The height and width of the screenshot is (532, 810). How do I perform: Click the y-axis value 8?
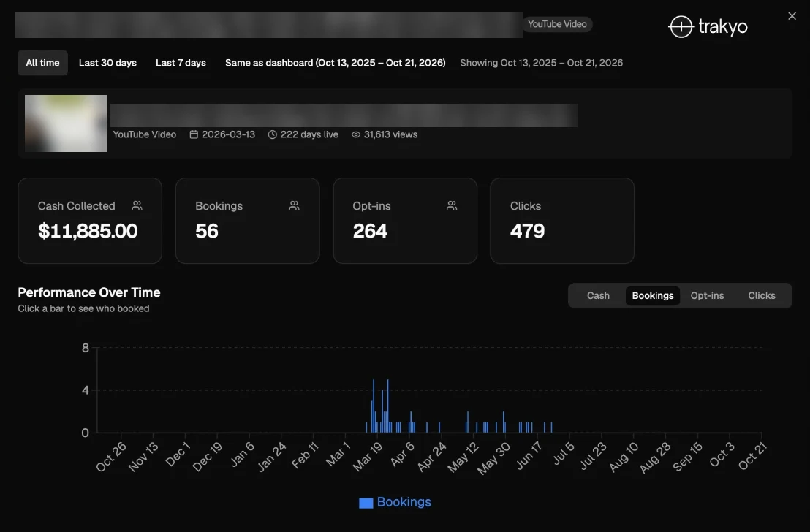pyautogui.click(x=86, y=348)
